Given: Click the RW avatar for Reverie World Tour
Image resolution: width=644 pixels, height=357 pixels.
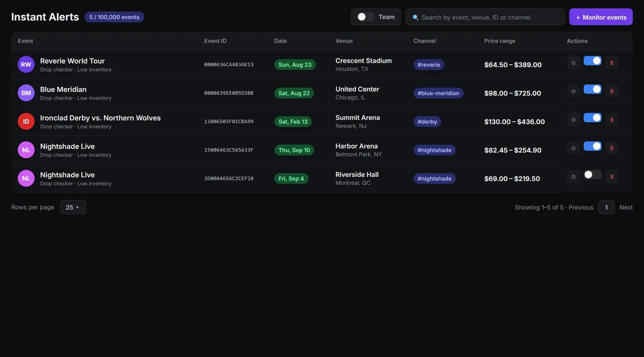Looking at the screenshot, I should (26, 64).
